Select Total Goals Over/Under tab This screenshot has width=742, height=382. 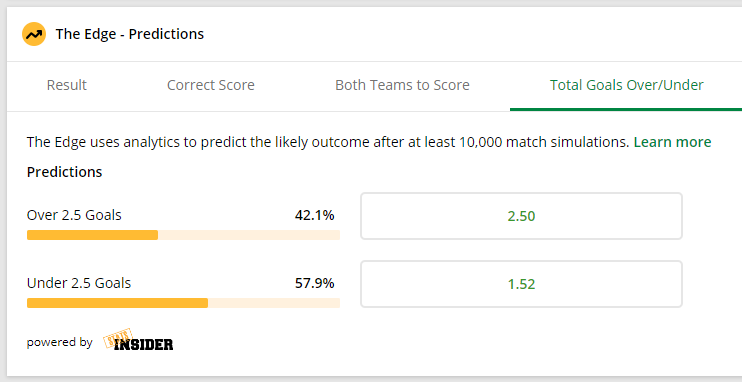(627, 85)
